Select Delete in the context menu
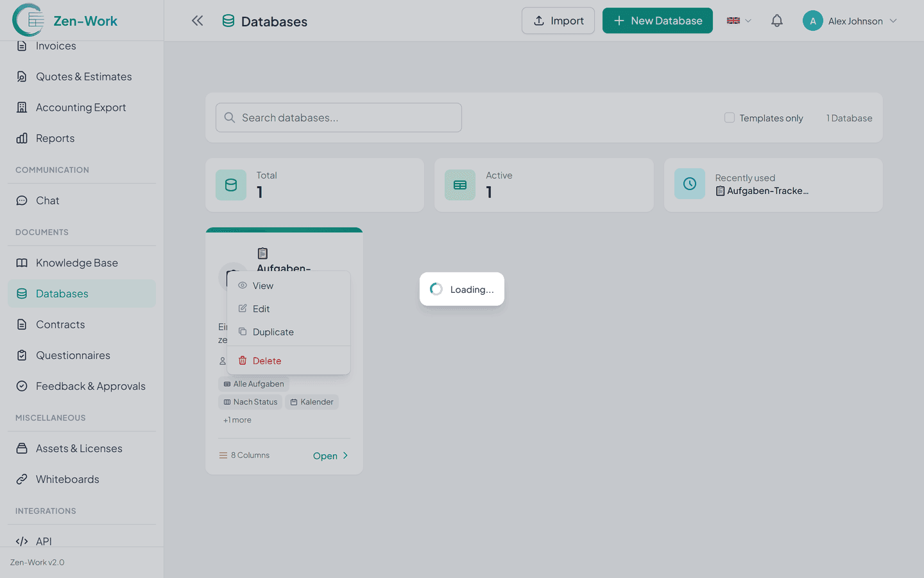The width and height of the screenshot is (924, 578). pyautogui.click(x=266, y=361)
